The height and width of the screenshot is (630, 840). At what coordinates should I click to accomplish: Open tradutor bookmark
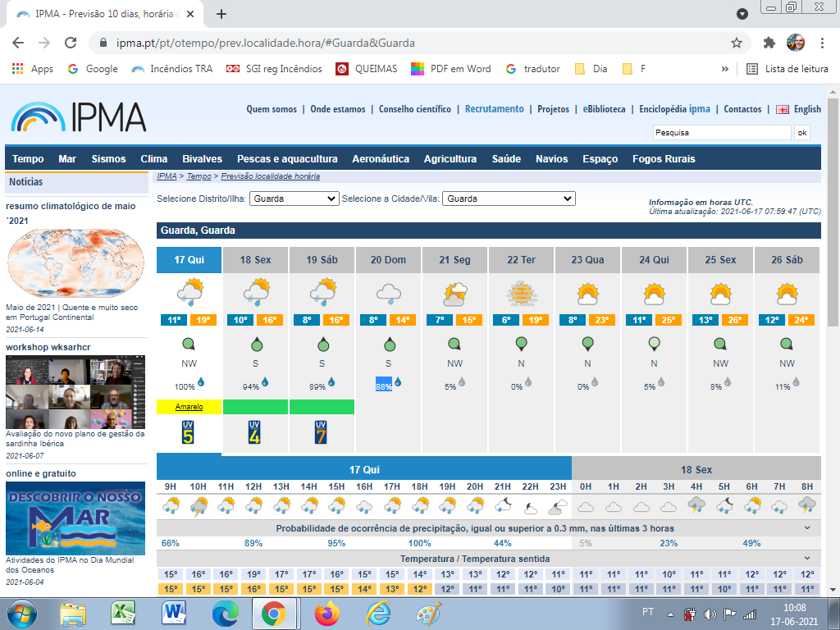(x=533, y=69)
